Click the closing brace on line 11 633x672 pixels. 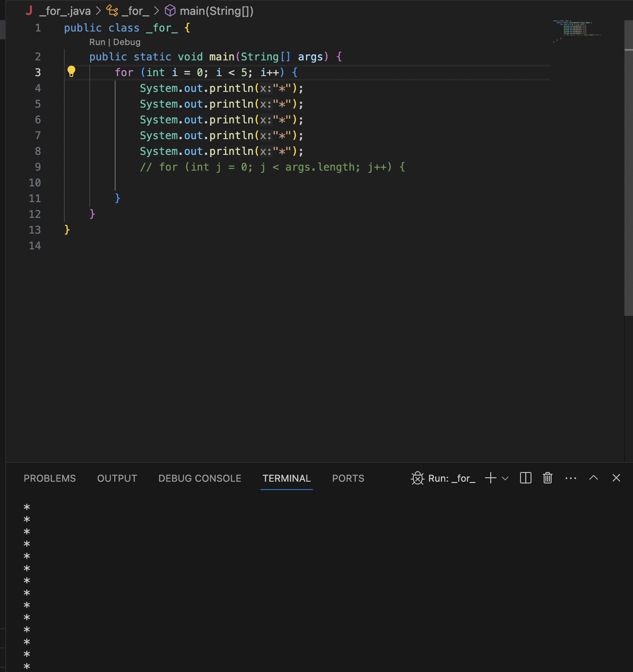pos(118,199)
